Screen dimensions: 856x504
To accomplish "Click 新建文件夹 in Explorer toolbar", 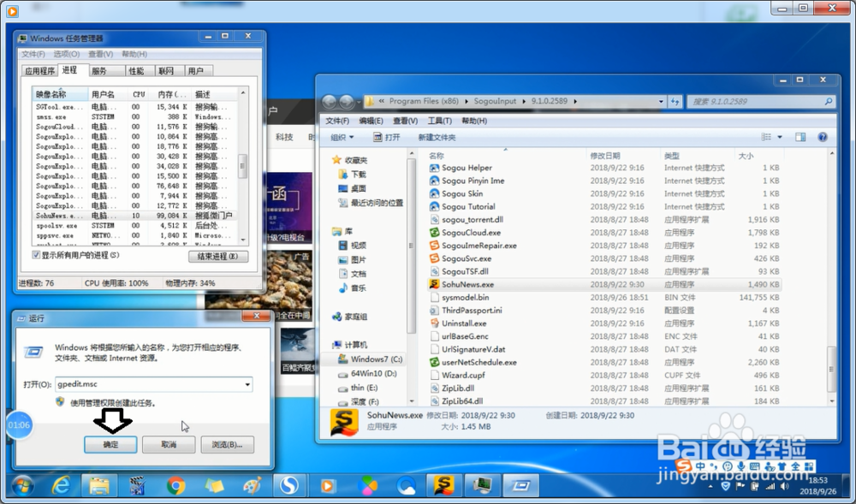I will pos(437,138).
